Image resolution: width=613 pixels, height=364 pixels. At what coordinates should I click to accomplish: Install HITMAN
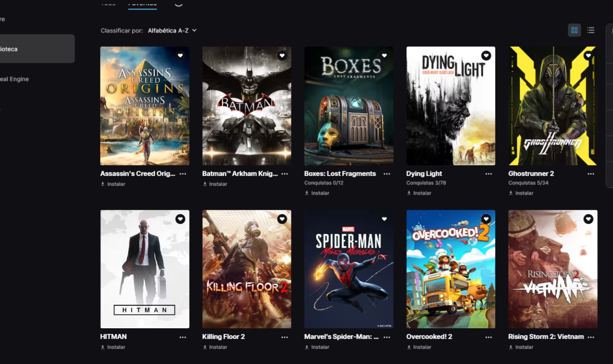(x=113, y=347)
